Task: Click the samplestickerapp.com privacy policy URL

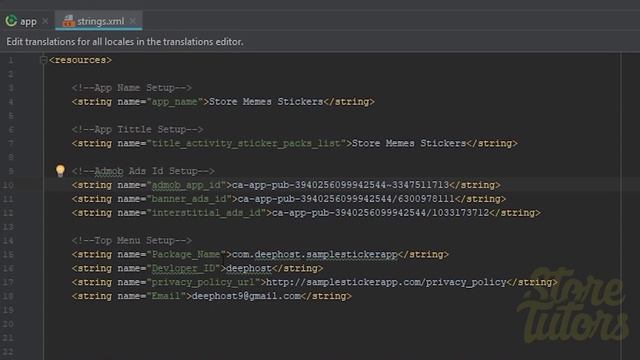Action: click(386, 282)
